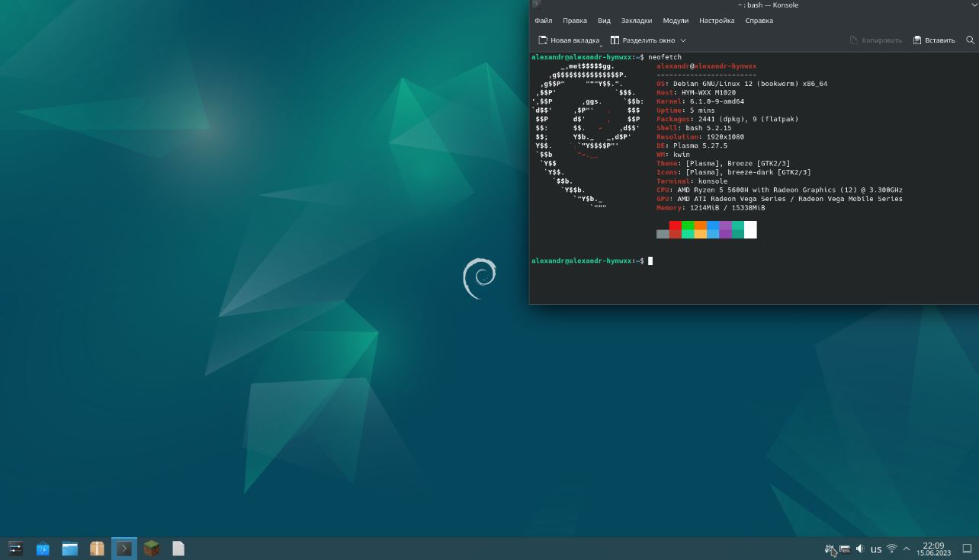Expand hidden system tray icons with the caret
This screenshot has height=560, width=979.
click(906, 549)
